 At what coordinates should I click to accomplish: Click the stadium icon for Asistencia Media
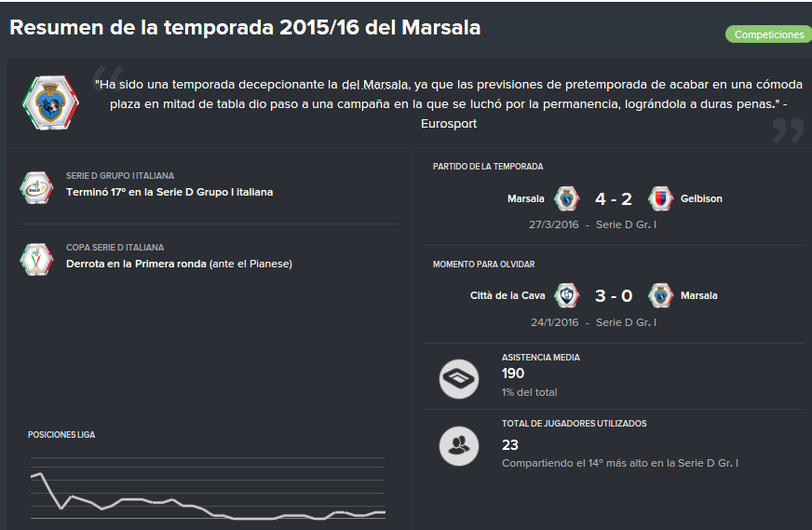click(x=459, y=379)
